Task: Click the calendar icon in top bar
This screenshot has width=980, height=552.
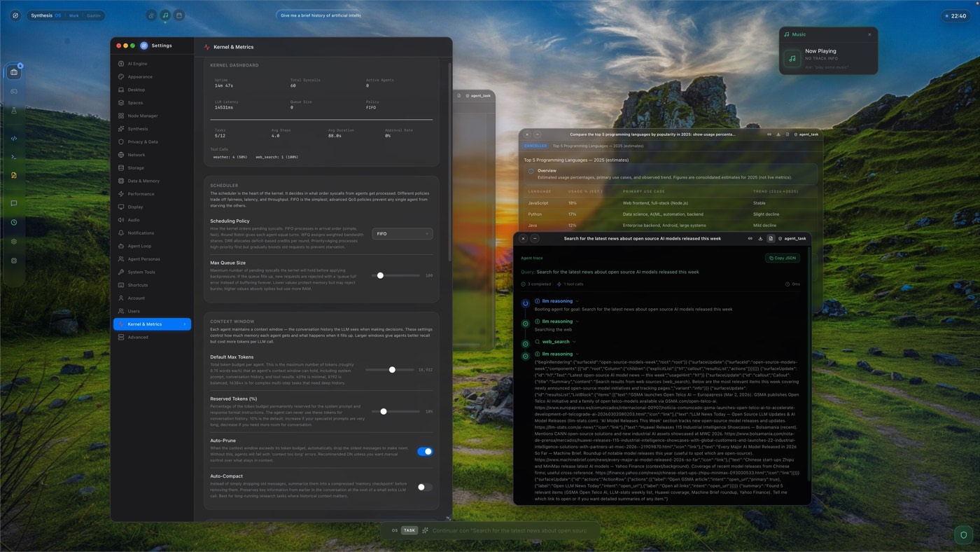Action: 179,15
